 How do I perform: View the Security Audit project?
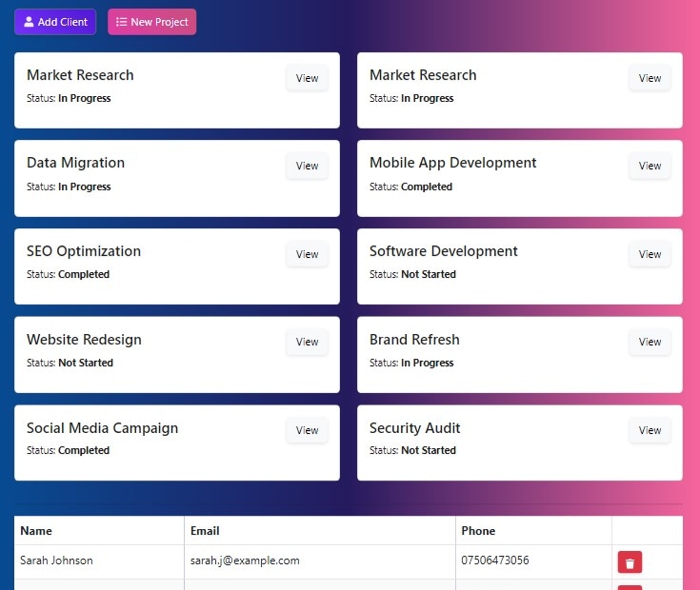coord(650,430)
